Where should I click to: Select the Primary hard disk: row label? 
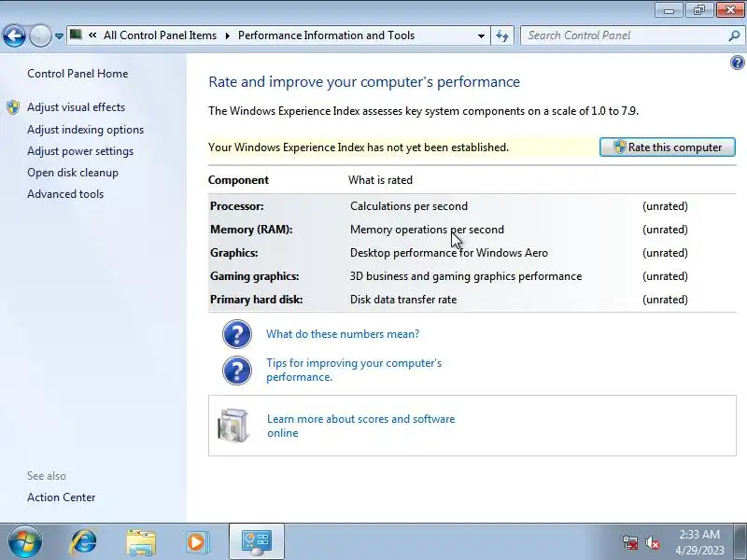tap(256, 300)
